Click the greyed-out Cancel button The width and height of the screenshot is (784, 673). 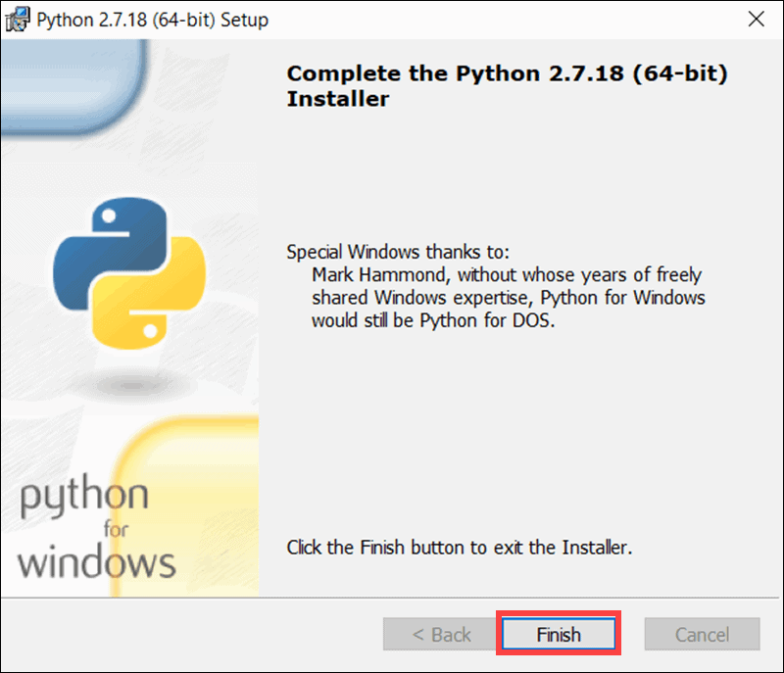(x=702, y=634)
